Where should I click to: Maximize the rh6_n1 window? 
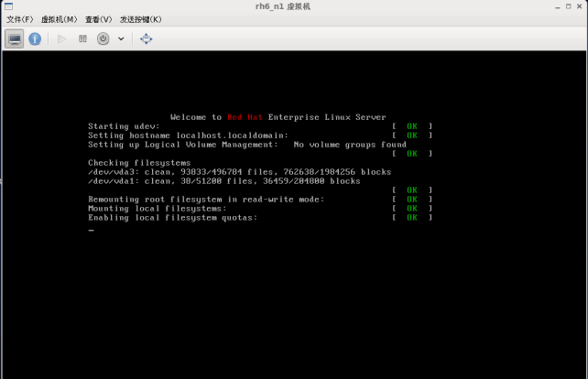click(x=569, y=6)
